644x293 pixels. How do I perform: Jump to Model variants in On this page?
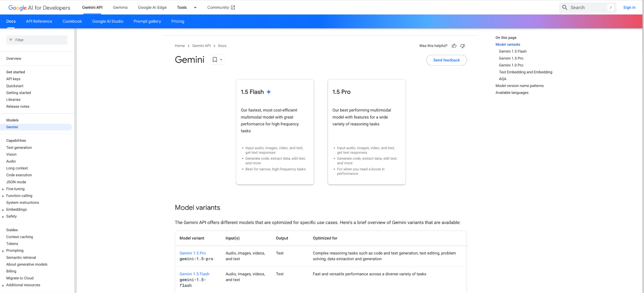[508, 45]
